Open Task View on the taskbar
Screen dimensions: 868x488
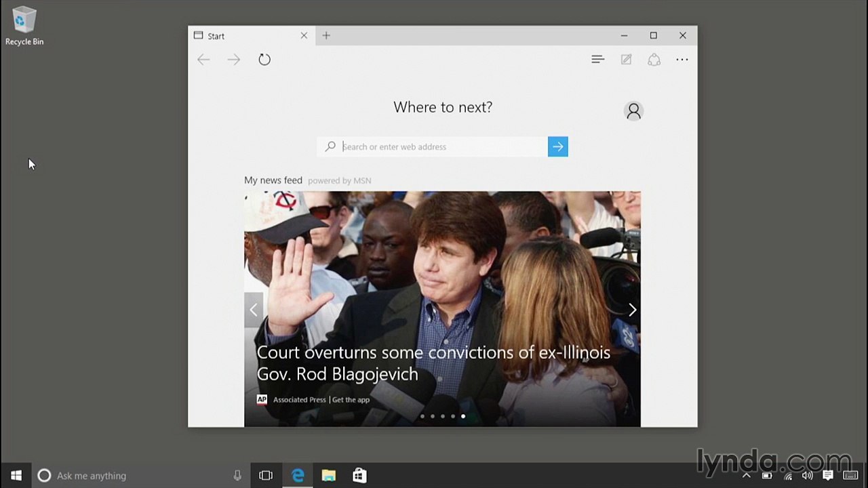tap(266, 476)
